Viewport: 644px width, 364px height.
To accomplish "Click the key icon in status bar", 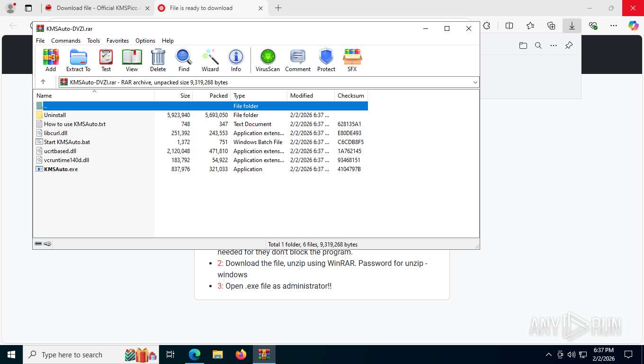I will tap(47, 244).
